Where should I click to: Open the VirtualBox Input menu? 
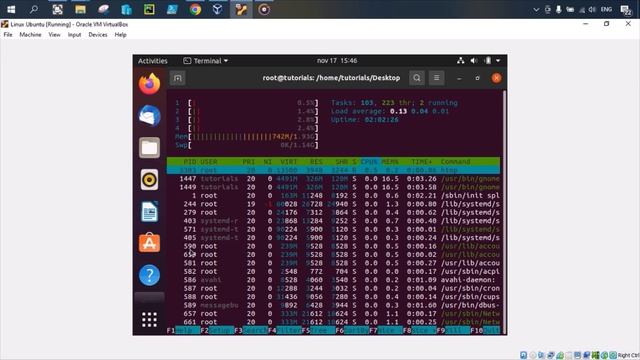coord(74,35)
